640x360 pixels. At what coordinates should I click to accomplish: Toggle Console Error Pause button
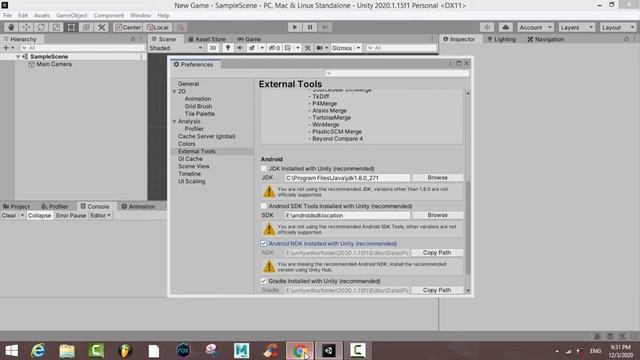tap(71, 216)
